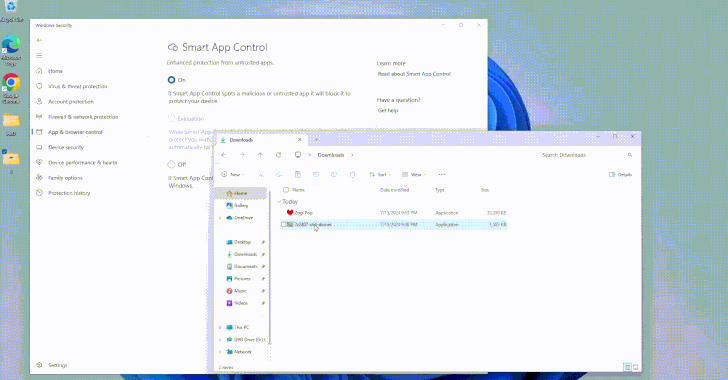Open Protection history
The height and width of the screenshot is (380, 728).
[x=69, y=193]
